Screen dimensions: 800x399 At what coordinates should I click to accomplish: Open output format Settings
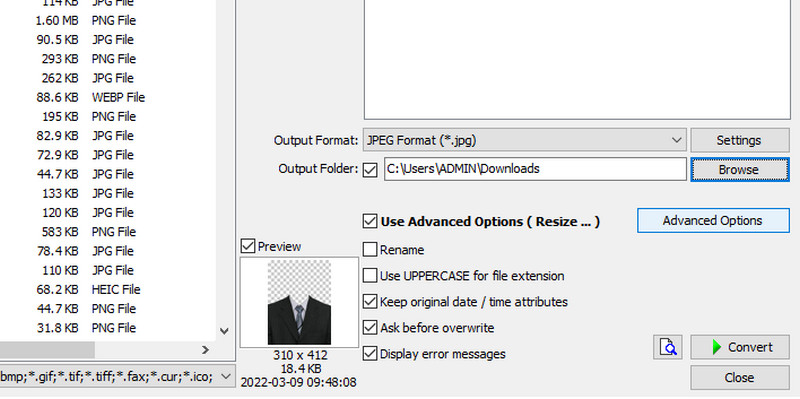(x=740, y=140)
